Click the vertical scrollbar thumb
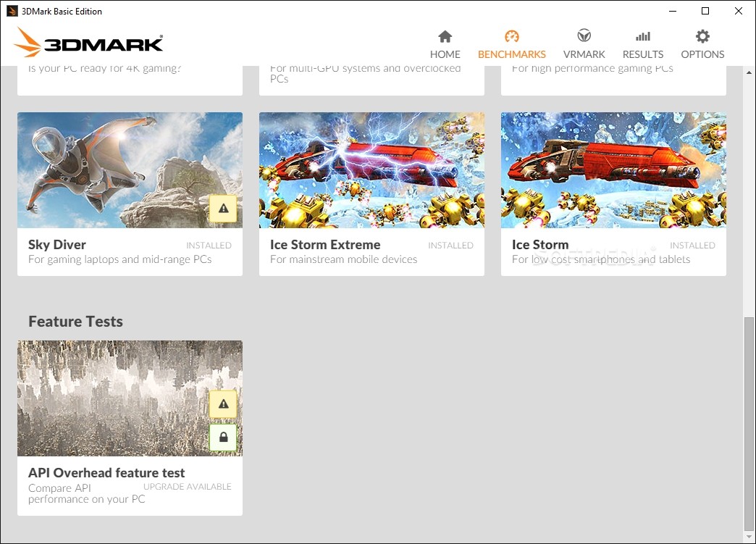 pos(748,424)
